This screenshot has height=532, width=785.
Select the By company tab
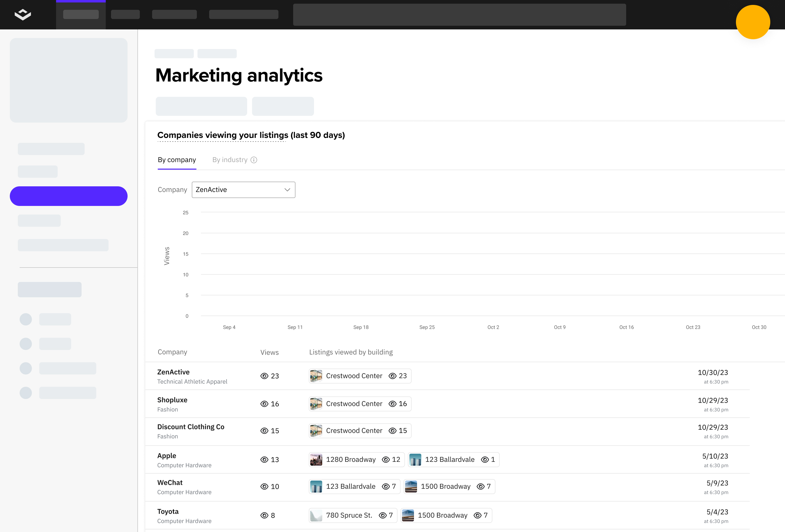click(x=177, y=160)
